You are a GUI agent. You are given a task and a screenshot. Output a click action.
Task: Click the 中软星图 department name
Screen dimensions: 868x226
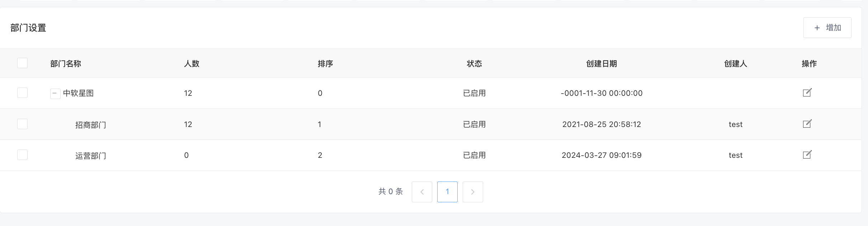78,93
